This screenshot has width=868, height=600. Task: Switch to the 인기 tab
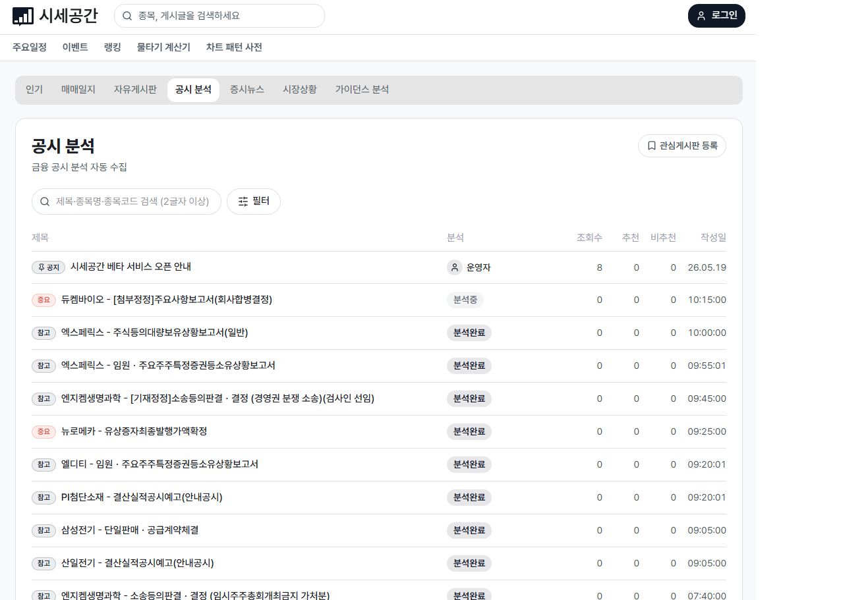point(34,90)
